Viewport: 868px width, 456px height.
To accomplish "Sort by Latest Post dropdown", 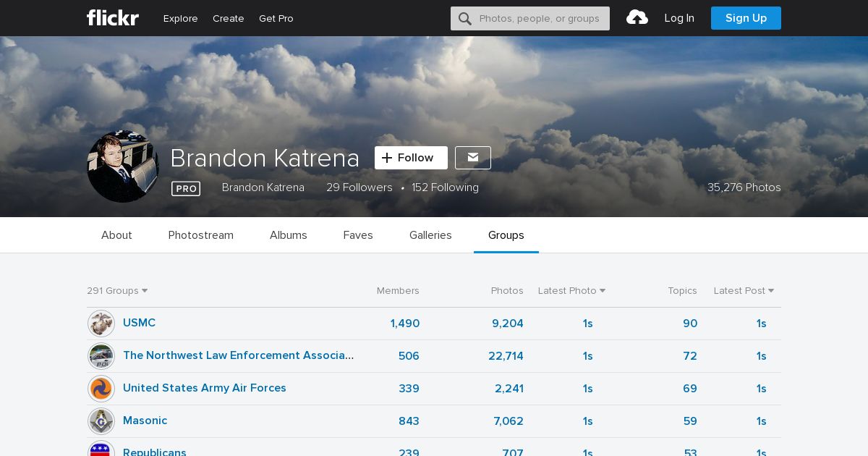I will (x=744, y=291).
